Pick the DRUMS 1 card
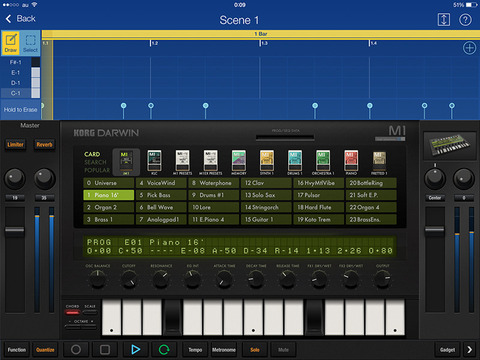The height and width of the screenshot is (360, 480). point(295,162)
